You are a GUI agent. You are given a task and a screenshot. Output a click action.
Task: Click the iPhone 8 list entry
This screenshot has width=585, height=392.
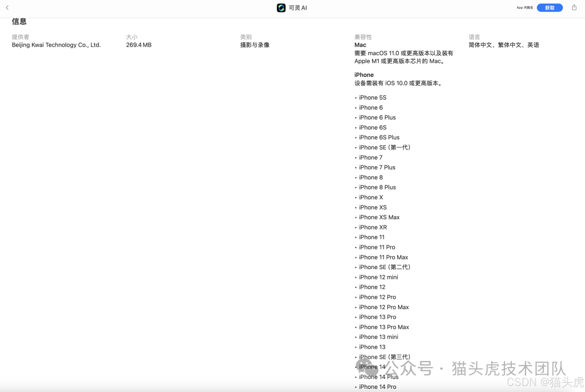[x=370, y=178]
